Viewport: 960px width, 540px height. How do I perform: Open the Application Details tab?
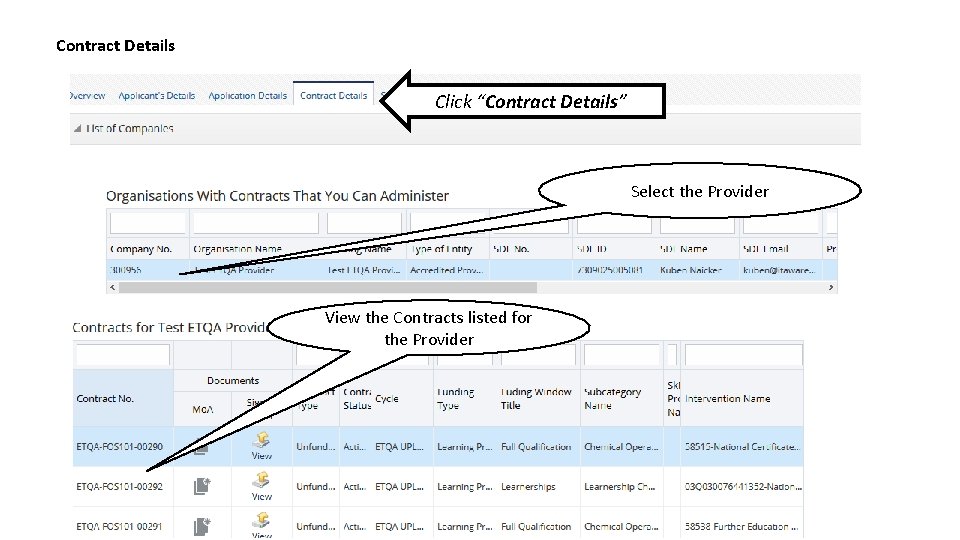pyautogui.click(x=247, y=96)
